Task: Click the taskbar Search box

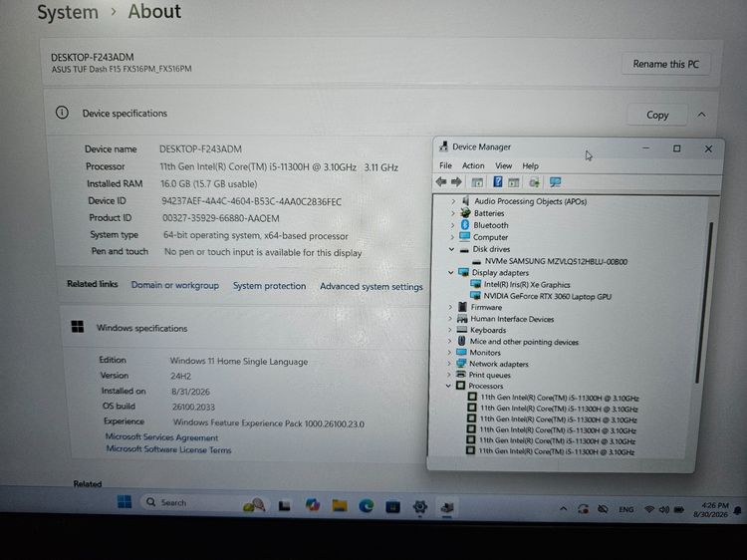Action: point(205,503)
